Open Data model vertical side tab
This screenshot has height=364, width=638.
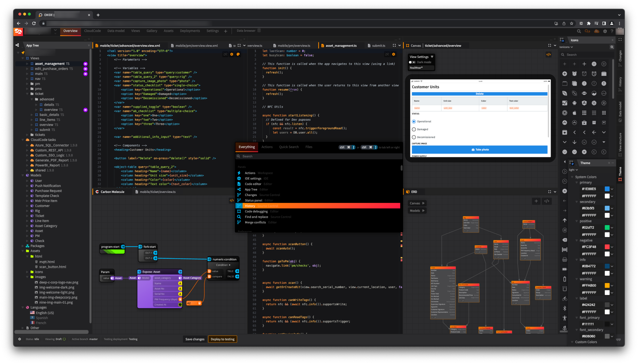pyautogui.click(x=620, y=110)
